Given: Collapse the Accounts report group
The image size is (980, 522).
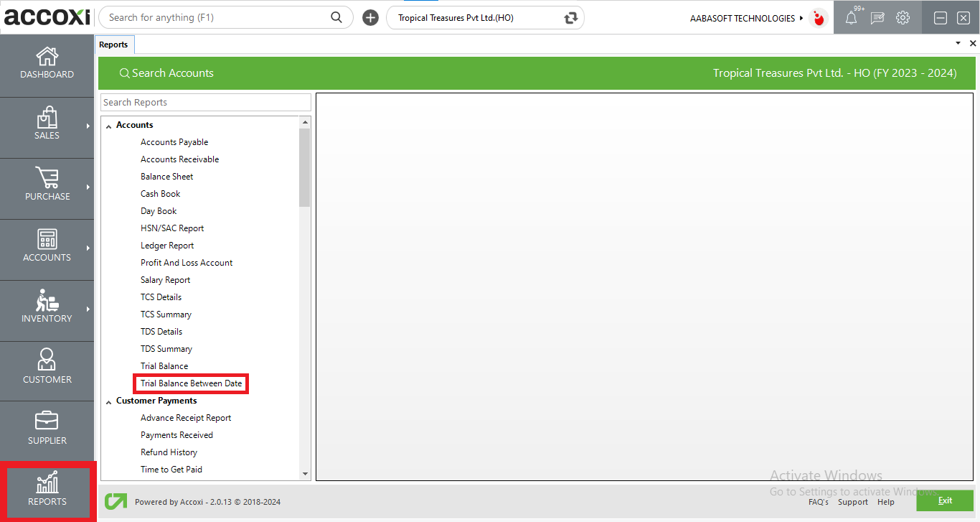Looking at the screenshot, I should click(x=109, y=126).
